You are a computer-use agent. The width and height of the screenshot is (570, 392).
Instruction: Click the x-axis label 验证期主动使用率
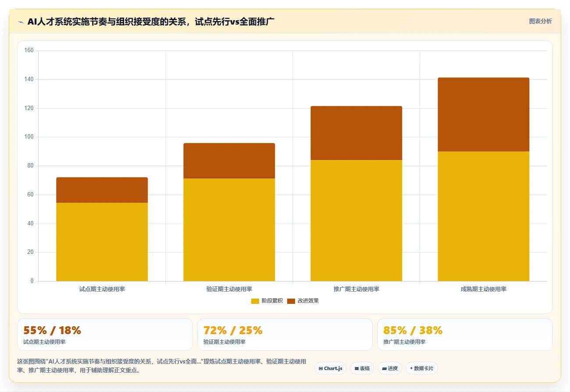tap(229, 289)
